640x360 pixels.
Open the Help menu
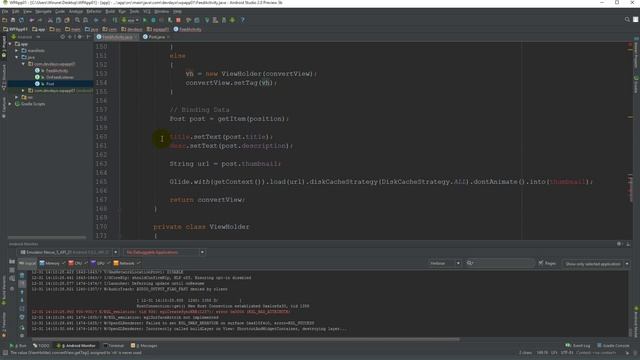(177, 11)
